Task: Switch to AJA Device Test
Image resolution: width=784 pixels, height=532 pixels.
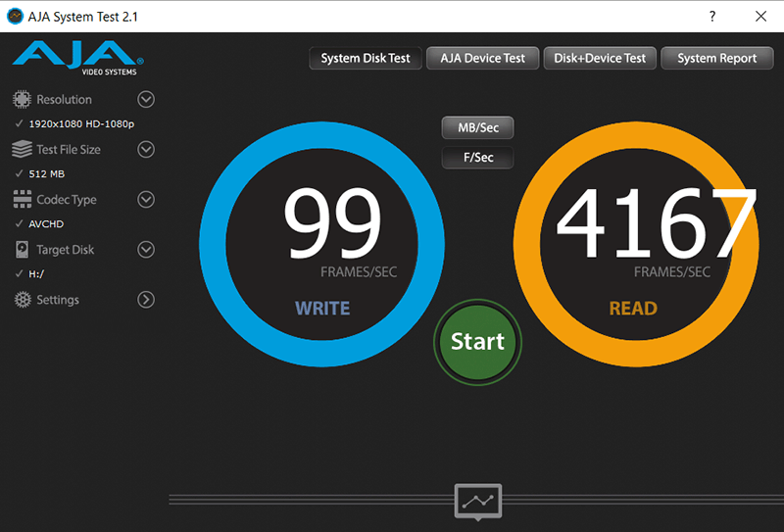Action: point(482,58)
